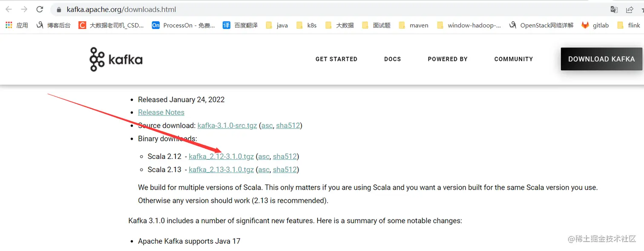Open sha512 link for Scala 2.13

tap(285, 170)
